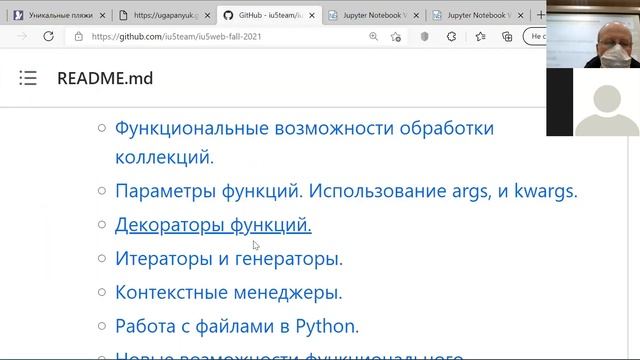Open the browser extensions puzzle icon

pyautogui.click(x=451, y=36)
